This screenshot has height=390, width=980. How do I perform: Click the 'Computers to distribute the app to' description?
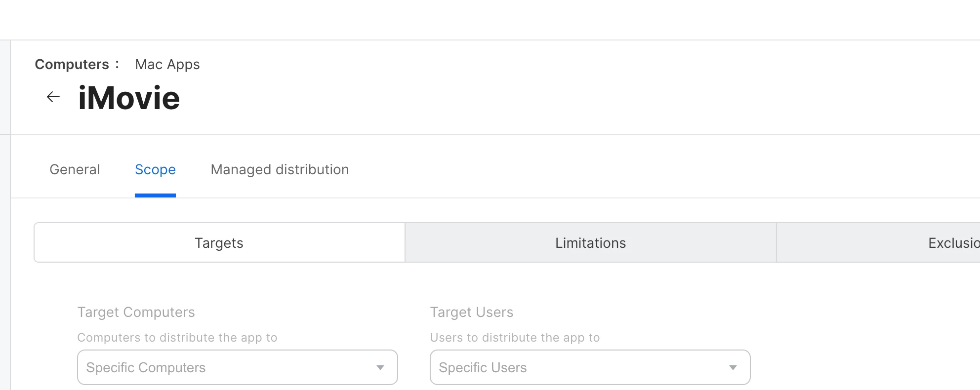pos(177,337)
